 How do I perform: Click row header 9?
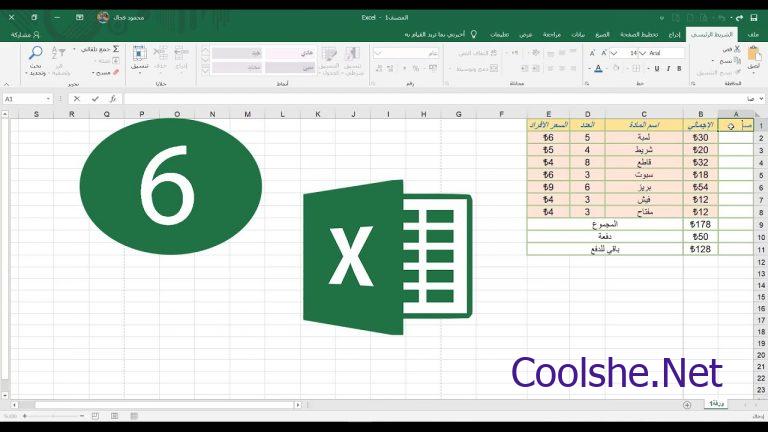coord(761,224)
